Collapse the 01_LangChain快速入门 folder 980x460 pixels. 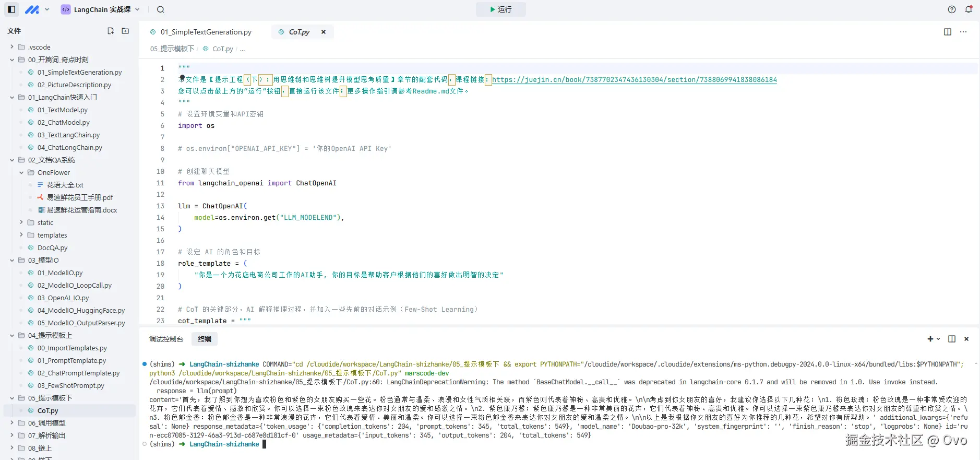coord(12,97)
